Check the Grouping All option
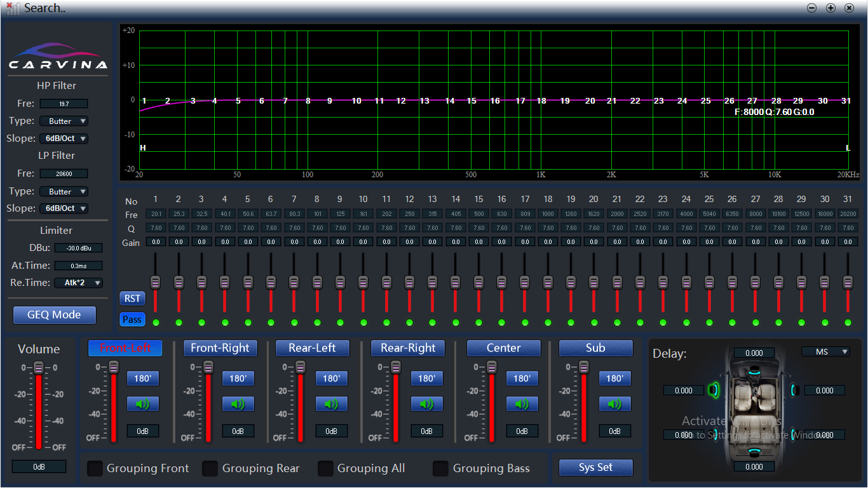Viewport: 868px width, 488px height. click(325, 468)
